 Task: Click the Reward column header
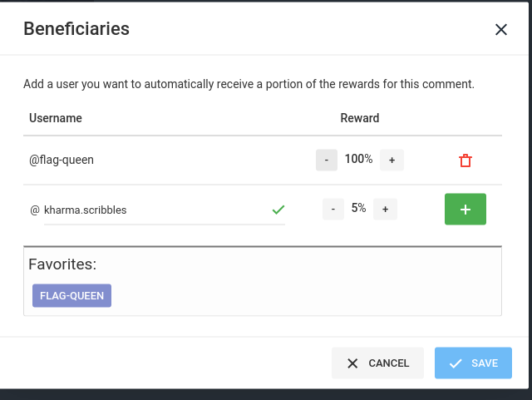click(x=360, y=118)
